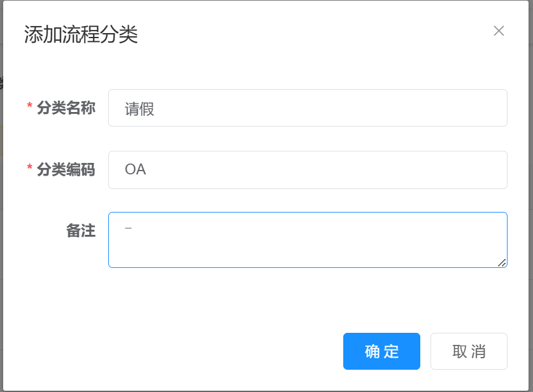Image resolution: width=533 pixels, height=392 pixels.
Task: Click the 分类编码 field label
Action: (66, 170)
